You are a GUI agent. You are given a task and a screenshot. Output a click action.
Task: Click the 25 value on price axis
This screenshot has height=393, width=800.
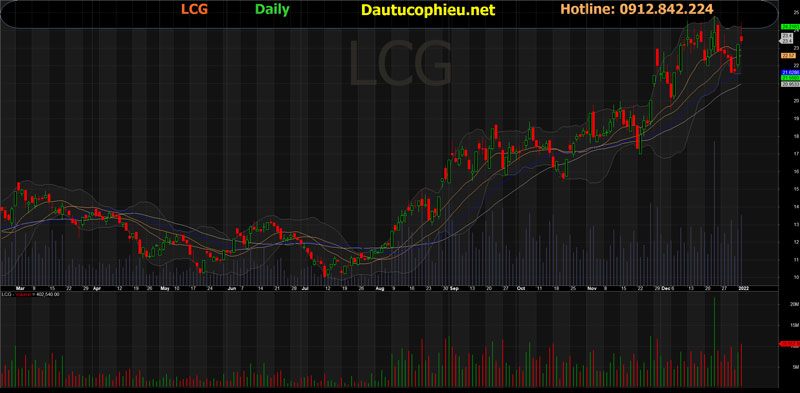(796, 12)
